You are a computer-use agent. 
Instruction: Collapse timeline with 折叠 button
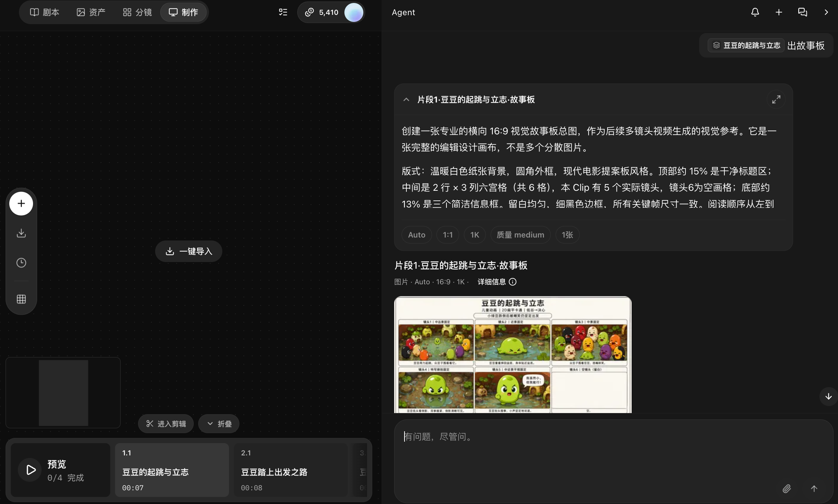coord(219,423)
